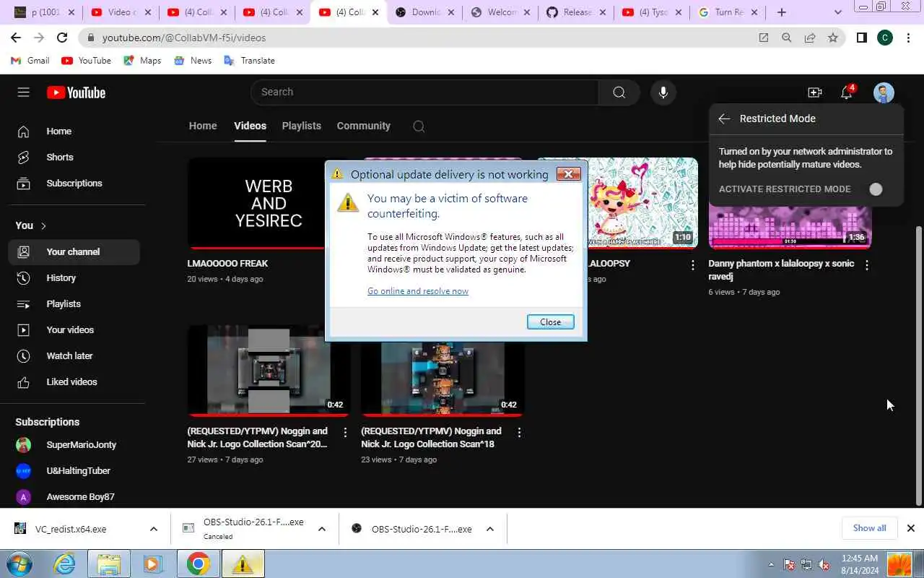The height and width of the screenshot is (578, 924).
Task: Open Windows Media Player from taskbar
Action: (x=152, y=564)
